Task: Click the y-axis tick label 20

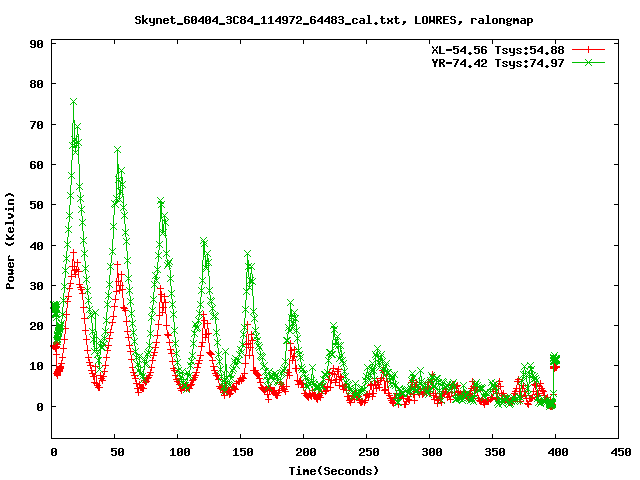Action: [36, 326]
